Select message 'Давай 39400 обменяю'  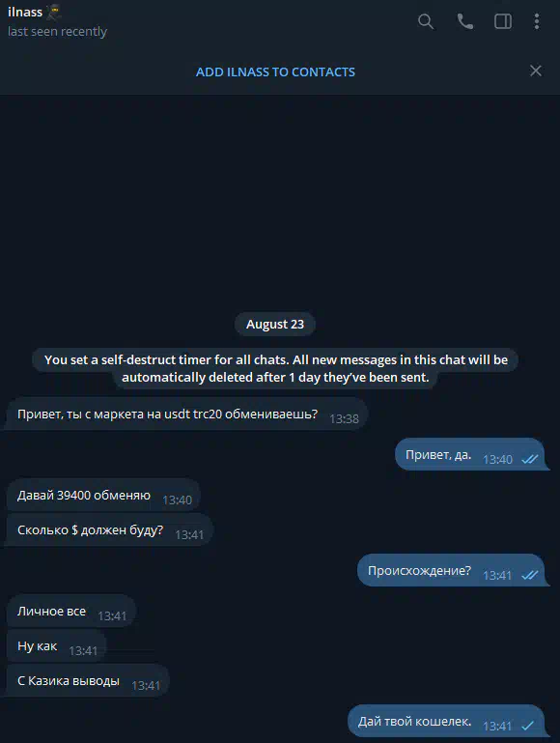[x=103, y=496]
